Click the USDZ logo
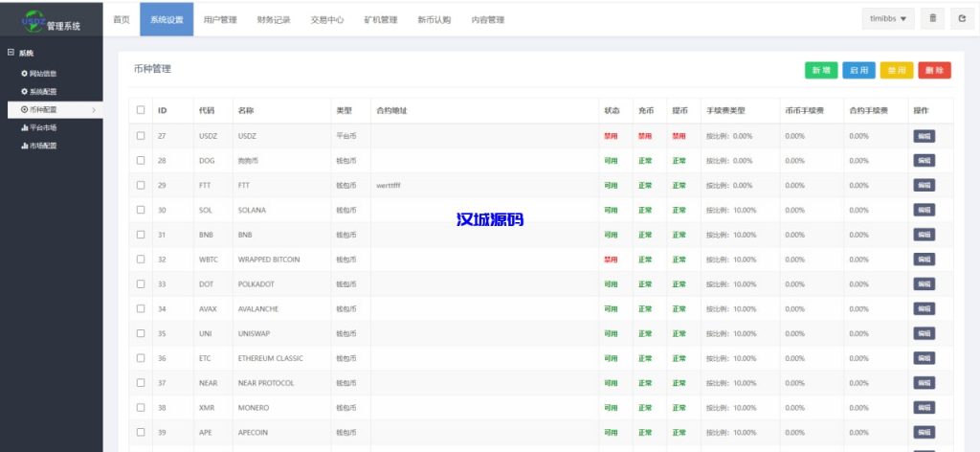This screenshot has height=452, width=980. [x=33, y=21]
